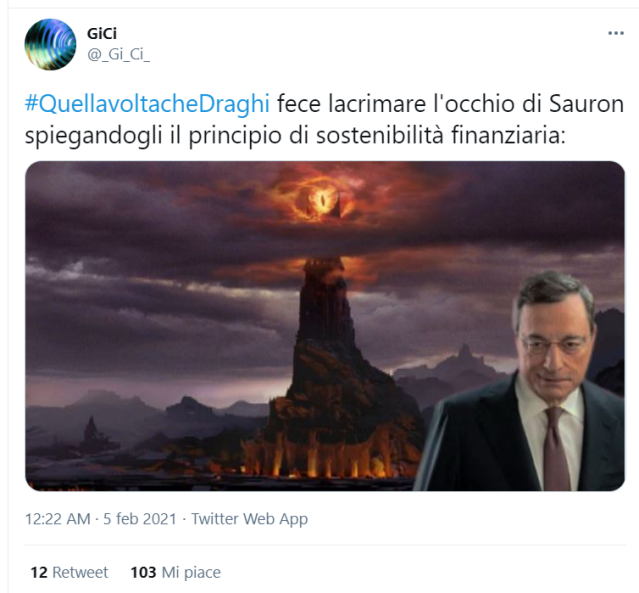Screen dimensions: 639x593
Task: Click the glowing lava at the tower base
Action: (320, 460)
